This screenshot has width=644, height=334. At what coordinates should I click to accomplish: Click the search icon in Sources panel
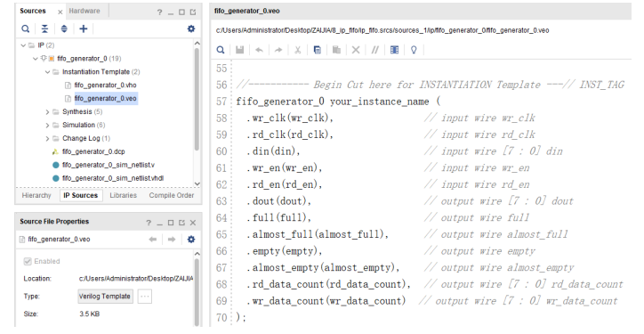click(x=26, y=29)
